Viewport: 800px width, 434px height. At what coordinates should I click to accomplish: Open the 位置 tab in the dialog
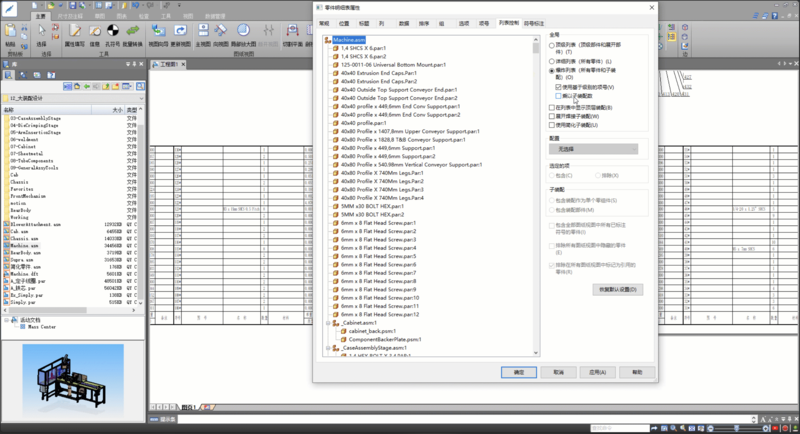pos(344,23)
